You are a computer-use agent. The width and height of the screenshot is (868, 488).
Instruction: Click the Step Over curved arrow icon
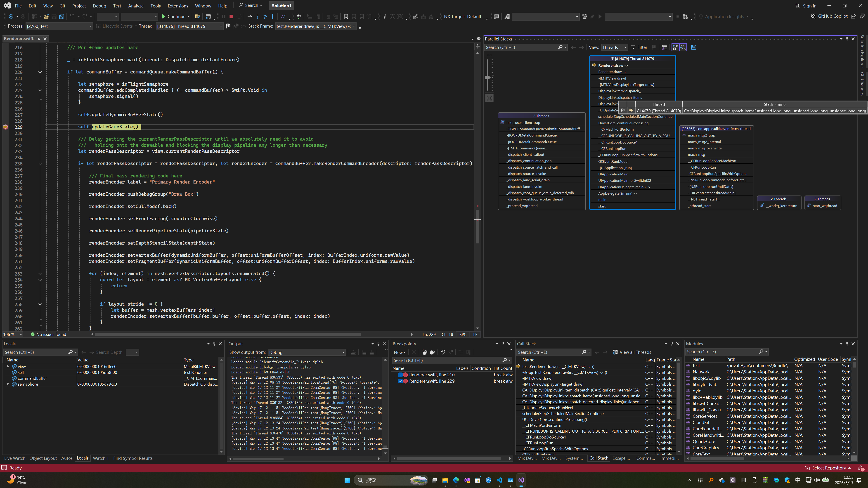click(265, 17)
